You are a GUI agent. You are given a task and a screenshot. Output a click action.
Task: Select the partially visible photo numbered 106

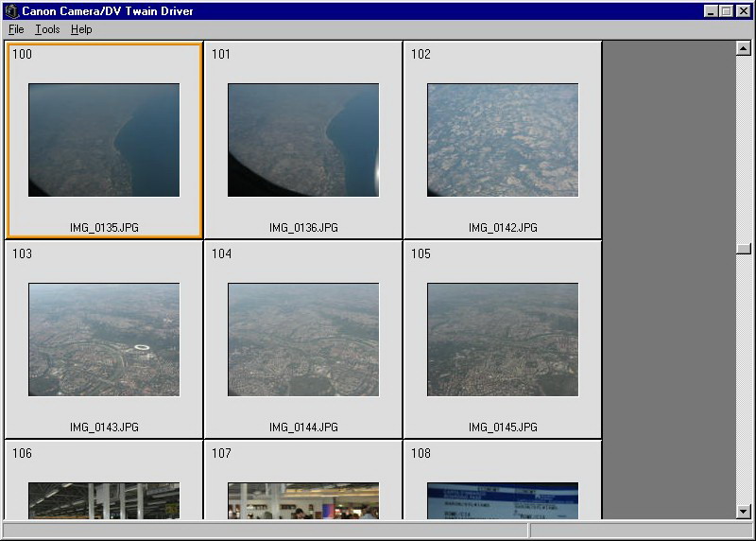tap(104, 501)
